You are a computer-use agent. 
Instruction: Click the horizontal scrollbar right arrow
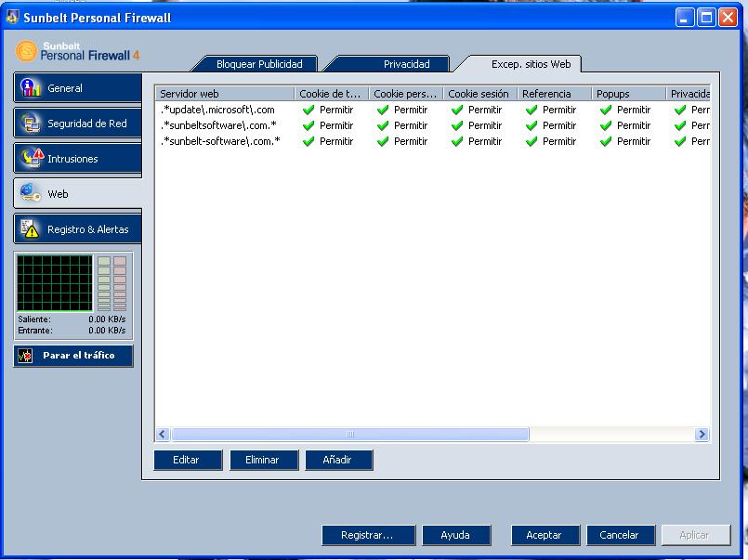click(702, 435)
